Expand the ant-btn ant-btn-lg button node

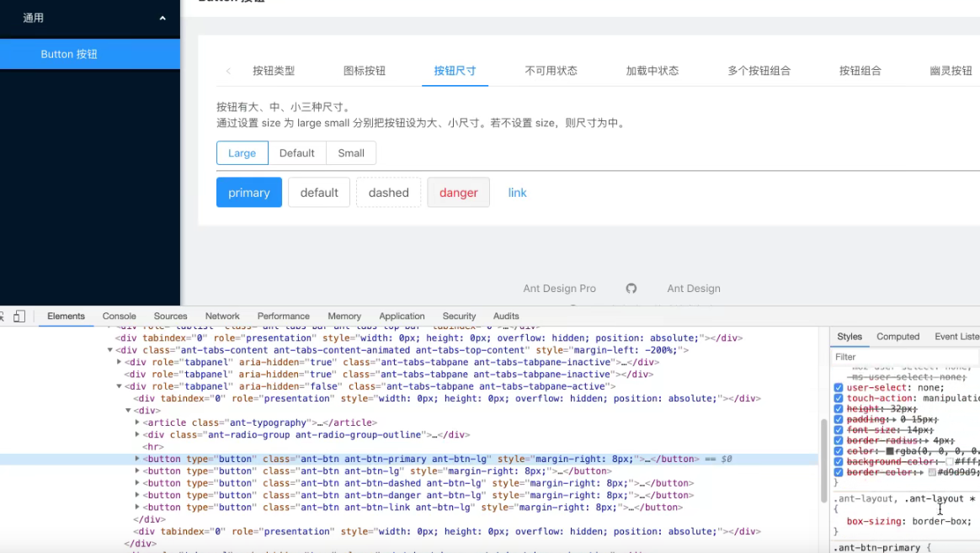point(137,471)
